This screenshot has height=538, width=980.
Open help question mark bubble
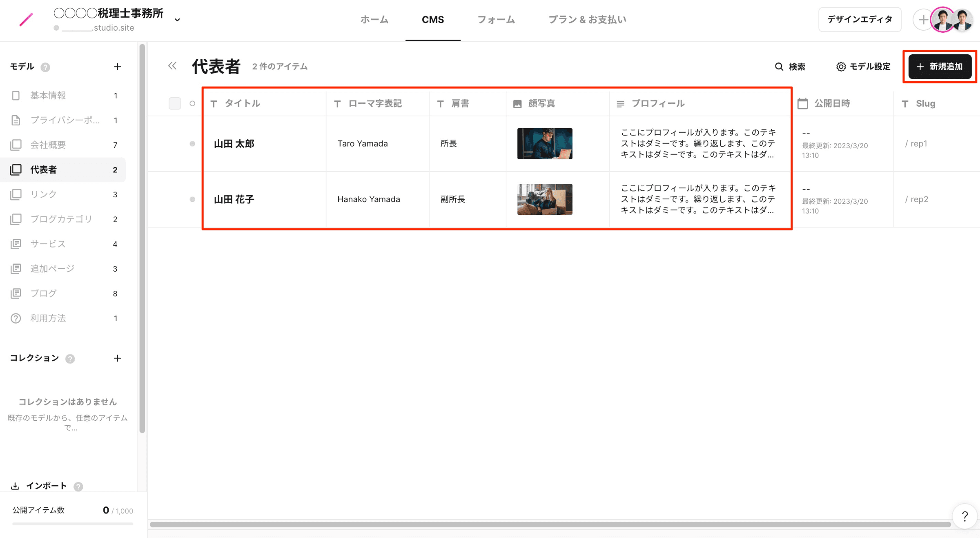point(964,516)
